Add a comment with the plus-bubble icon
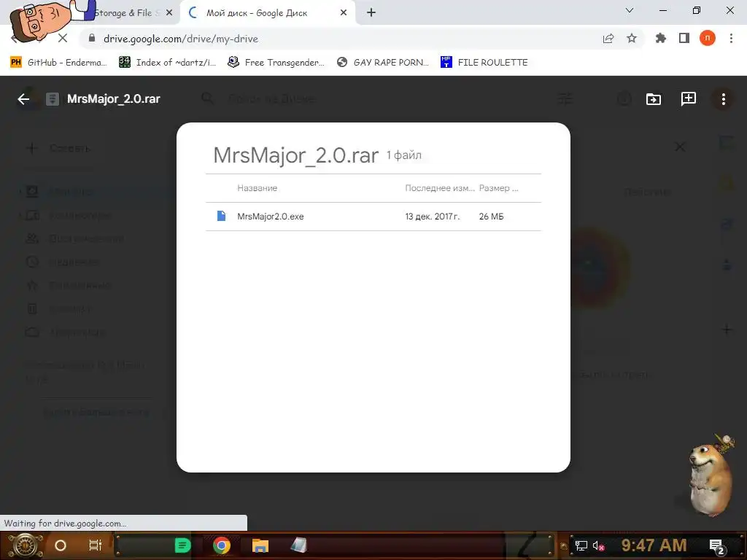The image size is (747, 560). [689, 99]
